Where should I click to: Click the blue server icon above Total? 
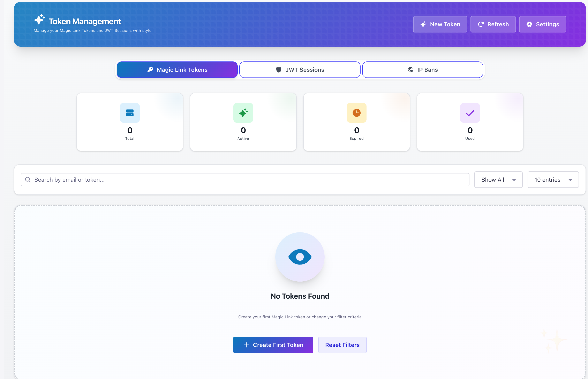(x=130, y=113)
